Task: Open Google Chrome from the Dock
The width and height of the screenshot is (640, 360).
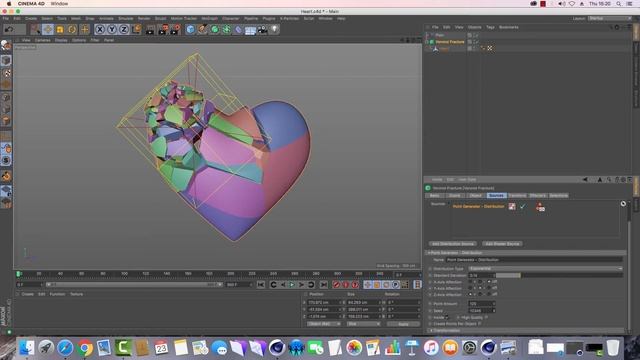Action: (84, 348)
